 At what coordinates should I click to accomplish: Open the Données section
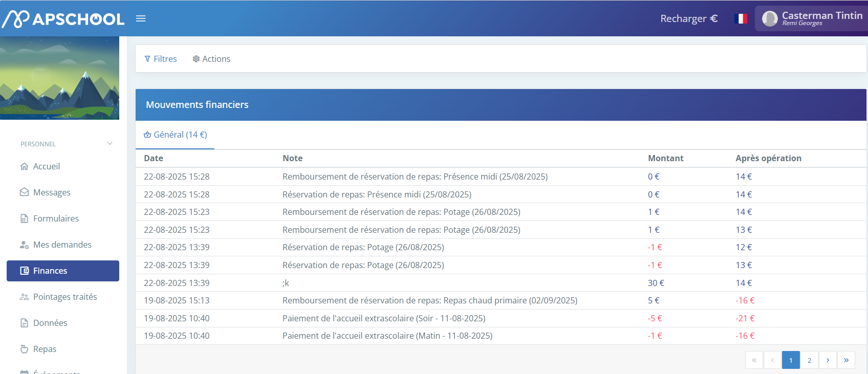click(50, 323)
